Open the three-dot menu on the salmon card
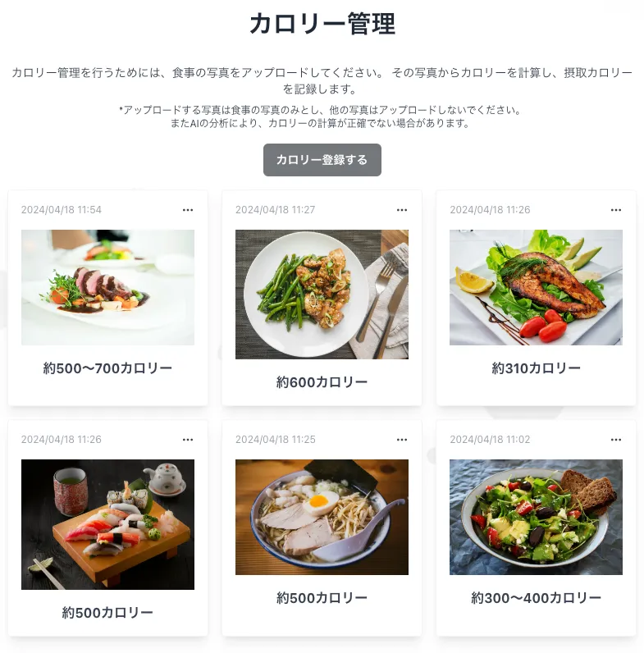 click(616, 210)
